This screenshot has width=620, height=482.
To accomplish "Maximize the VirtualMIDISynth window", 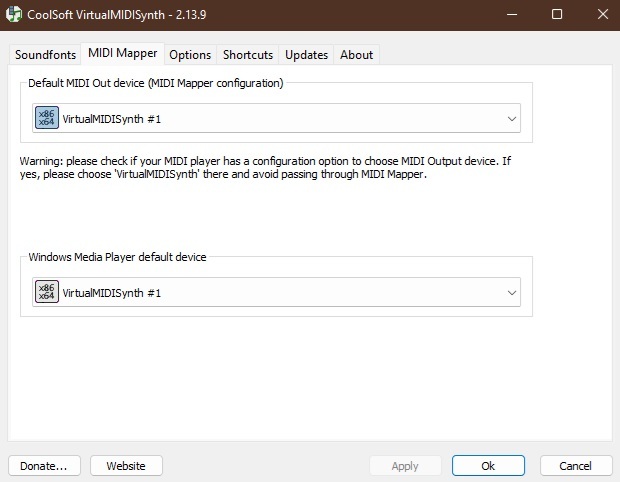I will [557, 14].
